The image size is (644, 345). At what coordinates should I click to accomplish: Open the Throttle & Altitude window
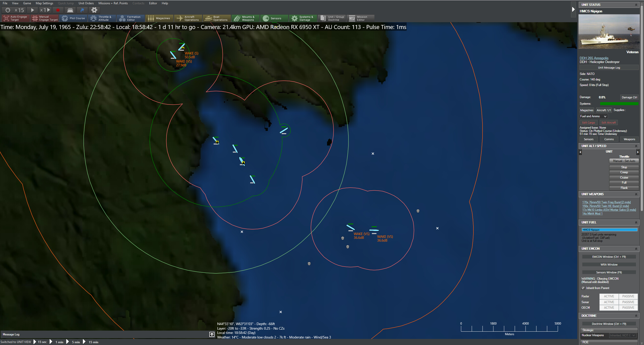click(102, 18)
